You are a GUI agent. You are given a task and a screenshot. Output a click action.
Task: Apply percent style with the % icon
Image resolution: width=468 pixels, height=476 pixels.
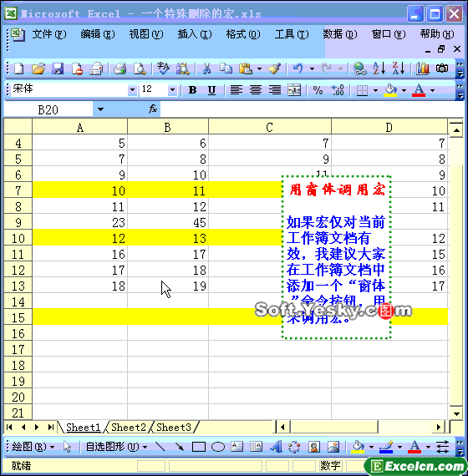(318, 90)
